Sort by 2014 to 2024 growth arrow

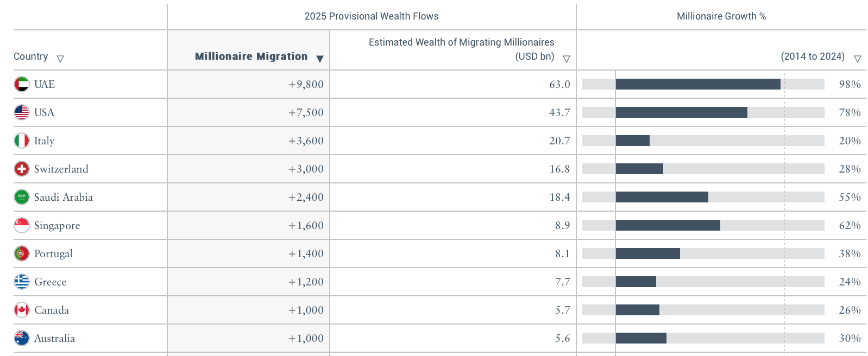(858, 59)
